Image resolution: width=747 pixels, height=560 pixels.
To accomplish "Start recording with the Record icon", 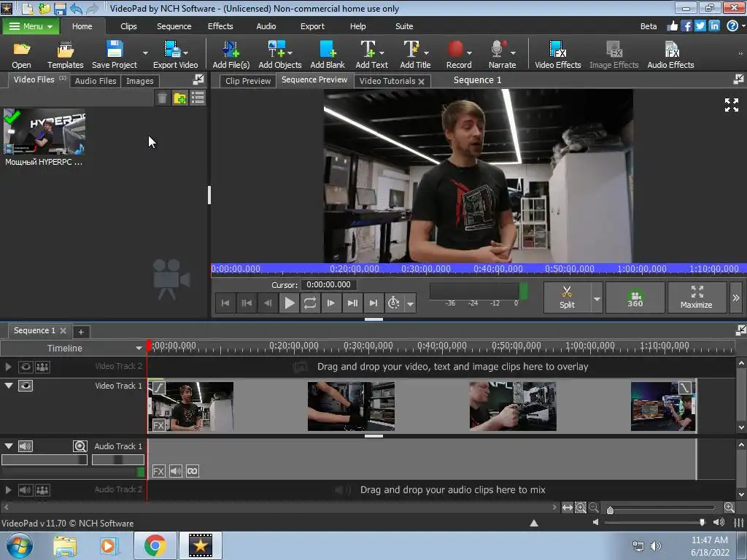I will coord(456,50).
